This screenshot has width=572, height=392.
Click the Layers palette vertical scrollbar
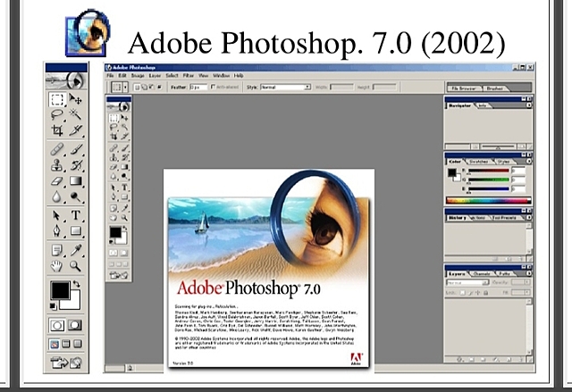(x=528, y=326)
